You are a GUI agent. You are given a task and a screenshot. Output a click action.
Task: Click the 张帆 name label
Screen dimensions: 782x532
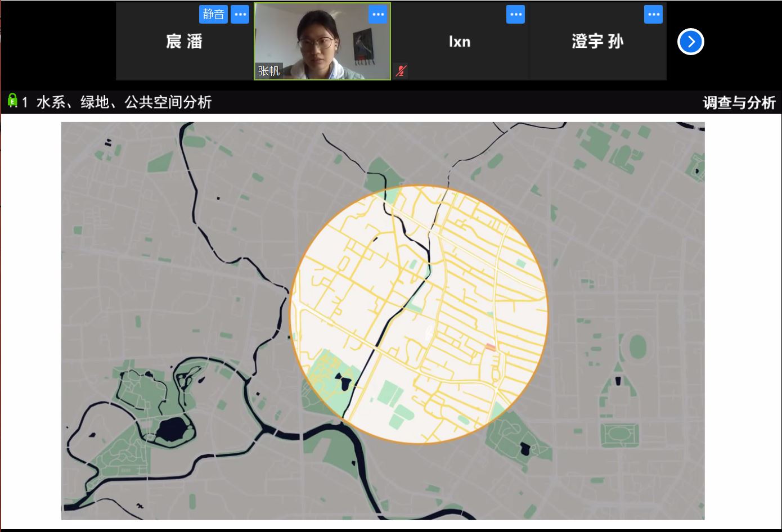click(x=268, y=71)
